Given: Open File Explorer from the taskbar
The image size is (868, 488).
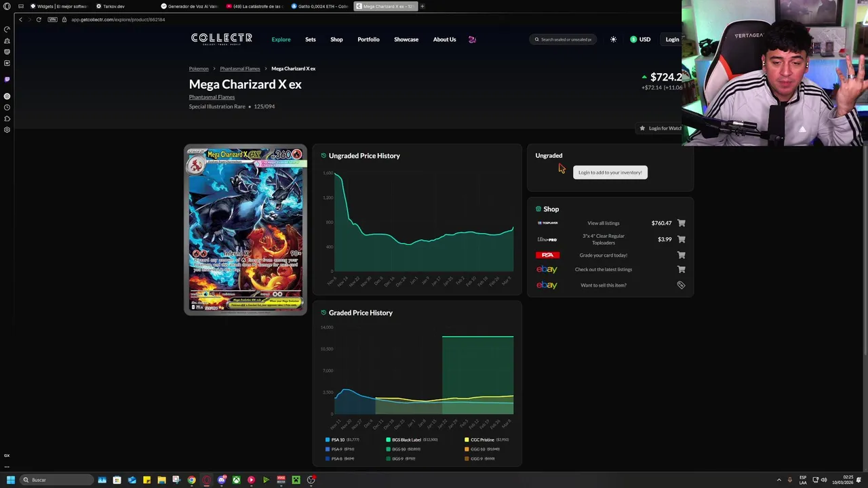Looking at the screenshot, I should pos(161,480).
